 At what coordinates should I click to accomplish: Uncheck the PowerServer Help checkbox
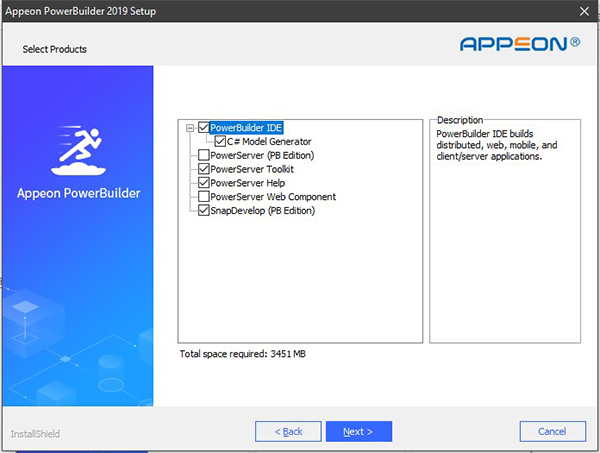[x=204, y=184]
